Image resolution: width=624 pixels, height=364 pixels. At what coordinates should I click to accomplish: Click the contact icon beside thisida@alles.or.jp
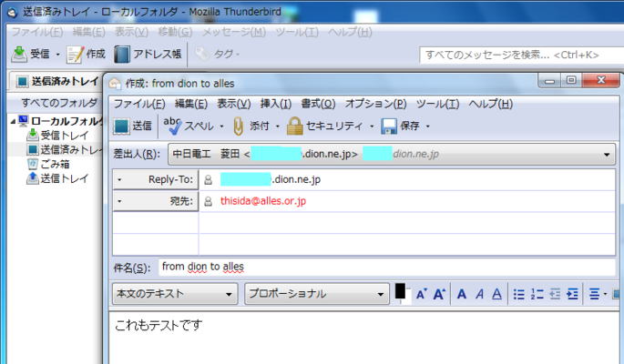click(208, 201)
